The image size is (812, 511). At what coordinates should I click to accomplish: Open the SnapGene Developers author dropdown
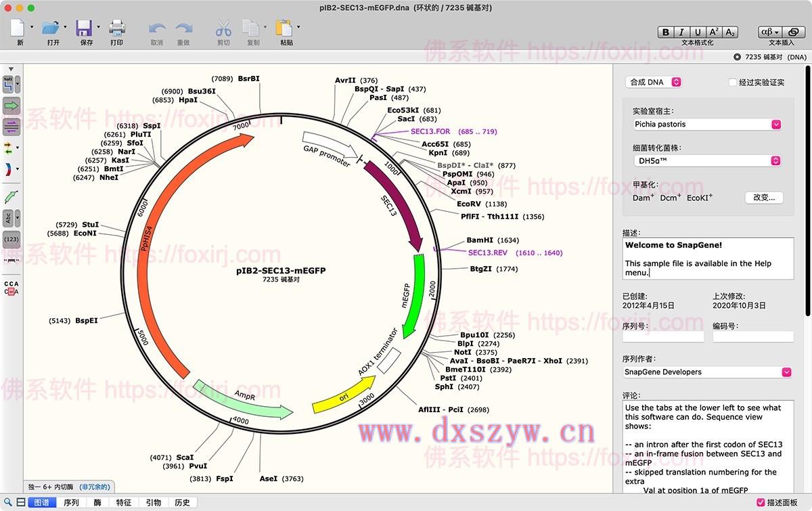click(x=707, y=372)
